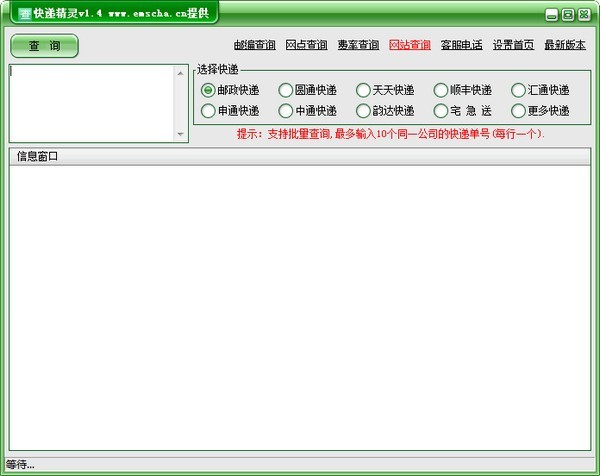Viewport: 600px width, 476px height.
Task: Close the 快递精灵 window
Action: click(x=584, y=15)
